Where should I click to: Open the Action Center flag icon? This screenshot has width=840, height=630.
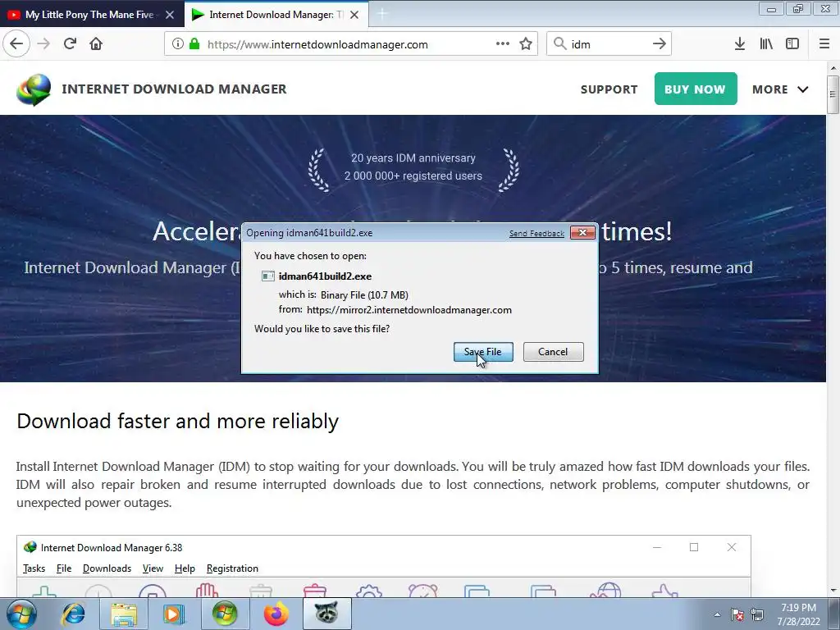737,614
